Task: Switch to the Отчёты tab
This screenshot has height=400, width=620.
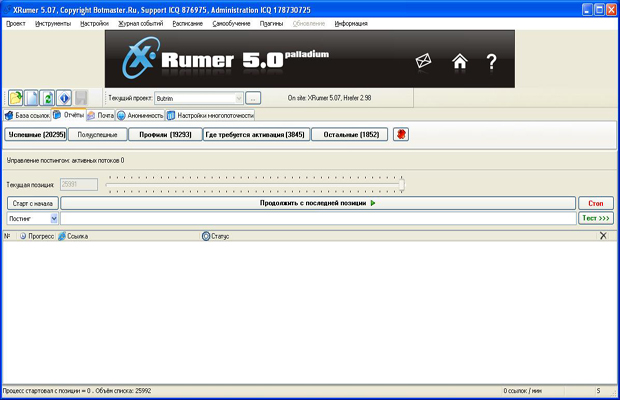Action: click(x=69, y=115)
